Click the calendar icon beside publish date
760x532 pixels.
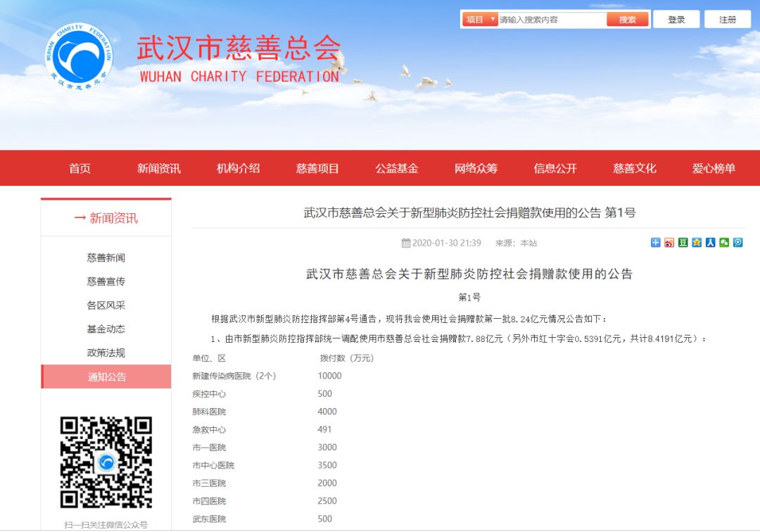coord(406,243)
